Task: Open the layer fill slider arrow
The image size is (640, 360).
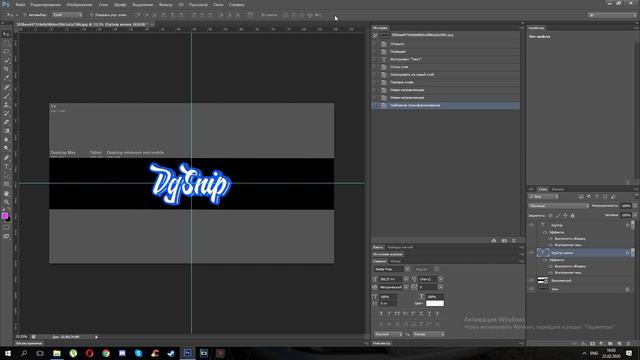Action: [635, 215]
